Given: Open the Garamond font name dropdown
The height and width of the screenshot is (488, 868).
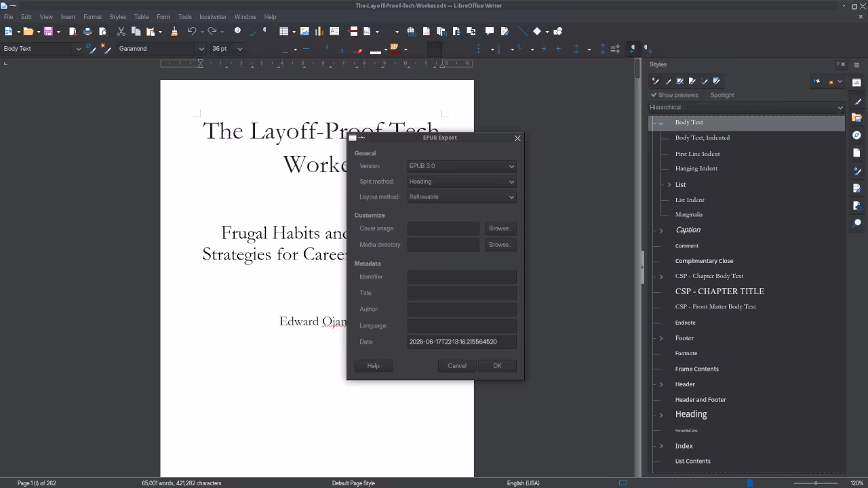Looking at the screenshot, I should [201, 49].
